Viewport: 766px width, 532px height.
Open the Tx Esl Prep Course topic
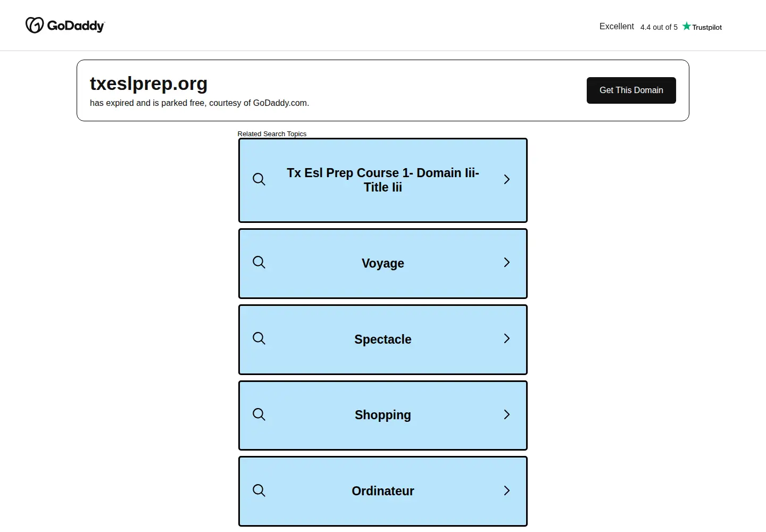coord(383,180)
